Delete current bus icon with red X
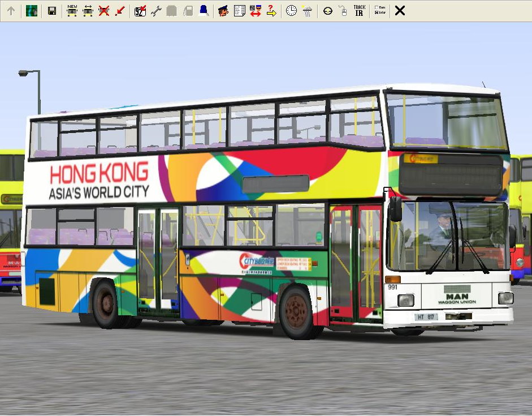Image resolution: width=532 pixels, height=416 pixels. click(x=104, y=11)
